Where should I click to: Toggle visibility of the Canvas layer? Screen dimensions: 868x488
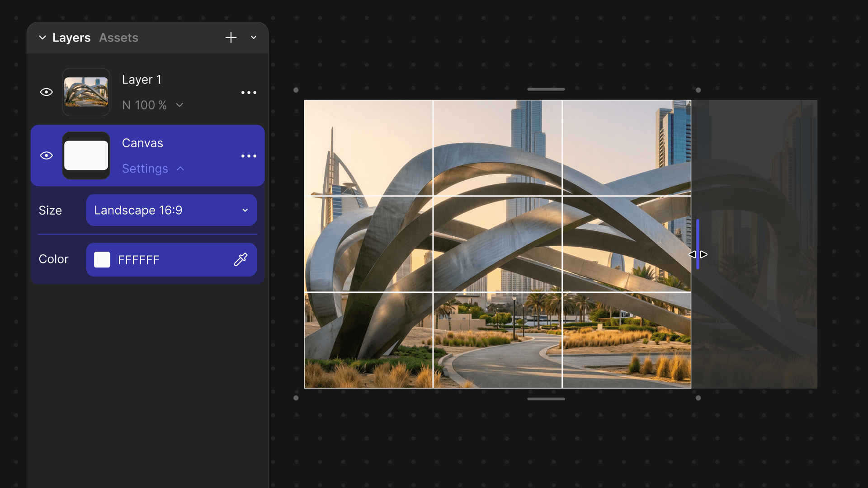pos(47,155)
